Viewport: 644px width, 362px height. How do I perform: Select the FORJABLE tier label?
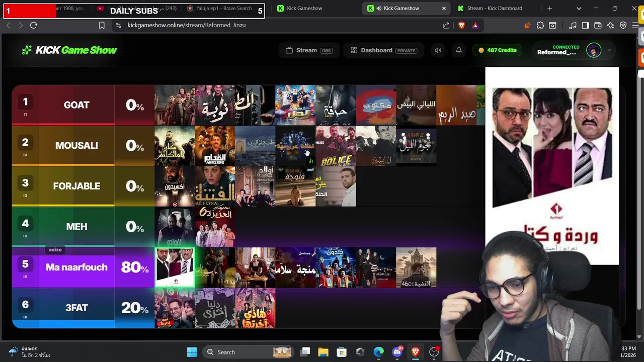tap(76, 186)
